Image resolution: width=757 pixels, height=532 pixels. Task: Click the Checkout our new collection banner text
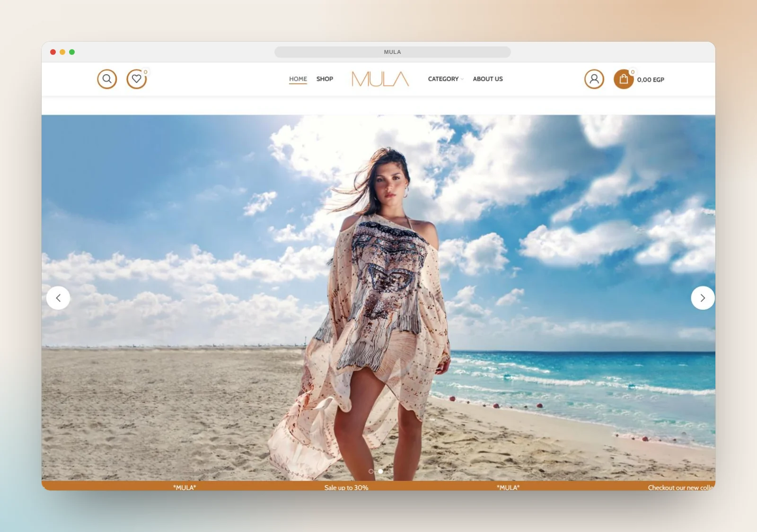[x=681, y=487]
